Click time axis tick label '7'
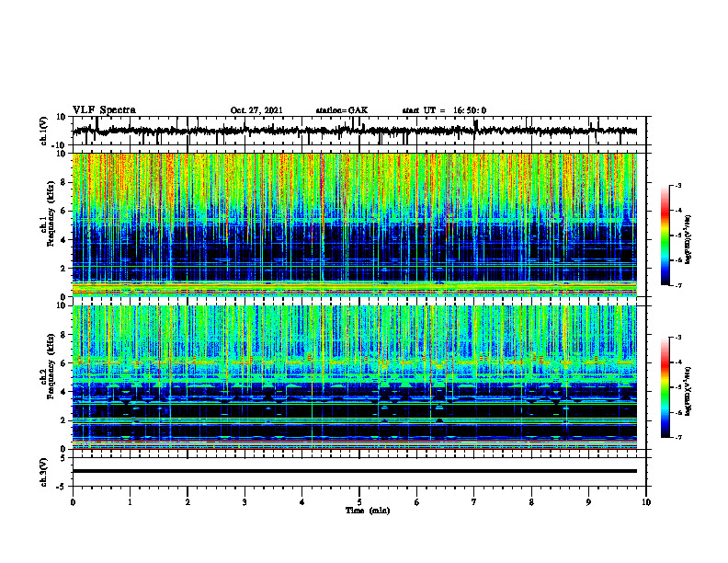This screenshot has height=563, width=728. tap(474, 502)
